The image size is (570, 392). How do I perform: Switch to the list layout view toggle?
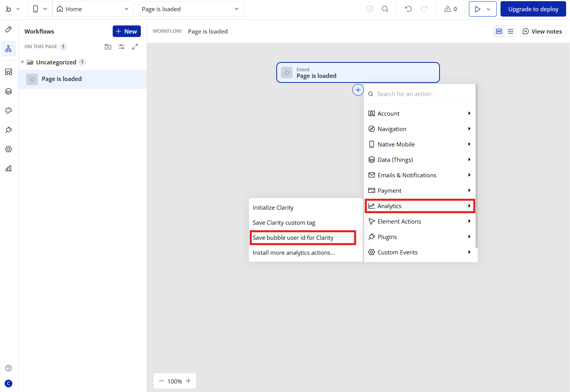(511, 31)
